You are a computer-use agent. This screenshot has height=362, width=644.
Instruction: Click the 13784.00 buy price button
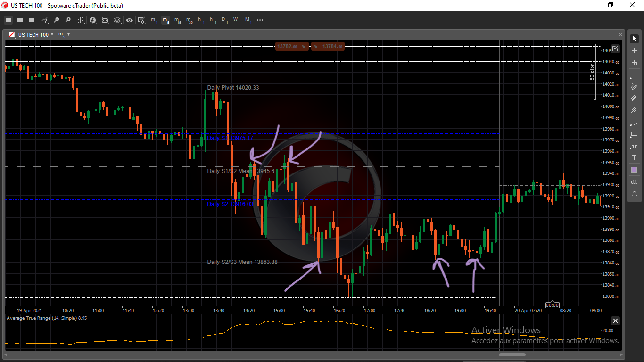coord(328,46)
